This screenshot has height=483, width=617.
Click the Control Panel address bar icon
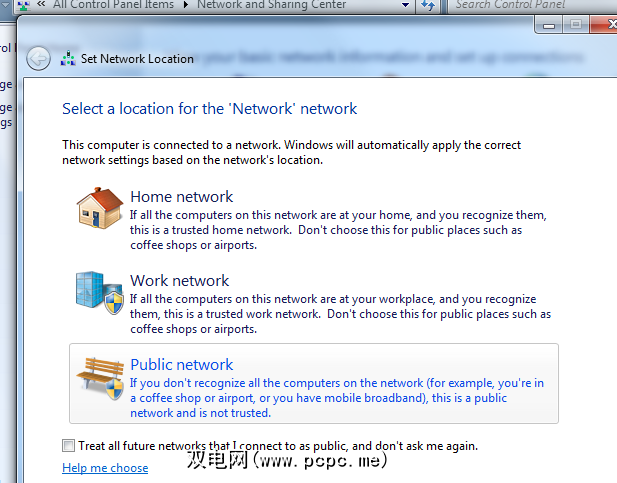(x=24, y=5)
